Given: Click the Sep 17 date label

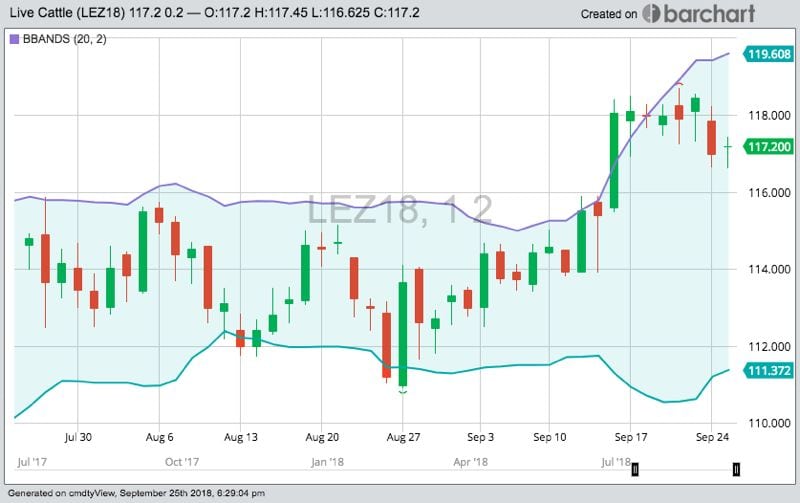Looking at the screenshot, I should click(x=631, y=437).
